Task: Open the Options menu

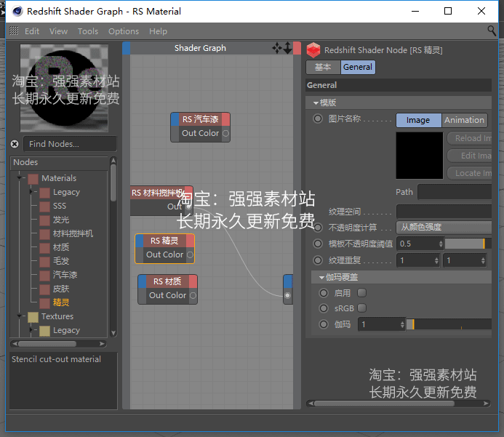Action: (x=124, y=31)
